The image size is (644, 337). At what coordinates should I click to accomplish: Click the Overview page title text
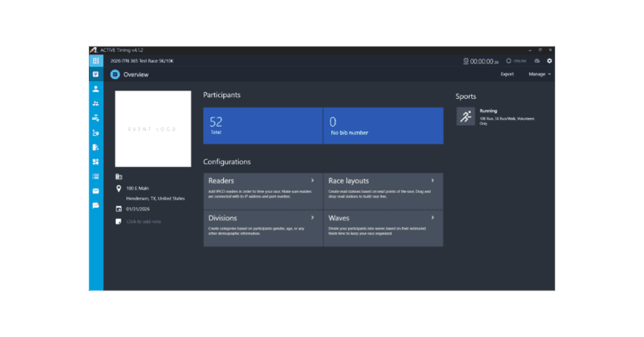point(136,75)
